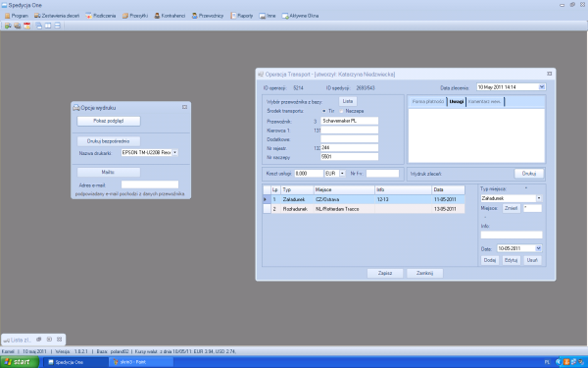Viewport: 588px width, 368px height.
Task: Click the tile windows horizontally icon
Action: tap(58, 26)
